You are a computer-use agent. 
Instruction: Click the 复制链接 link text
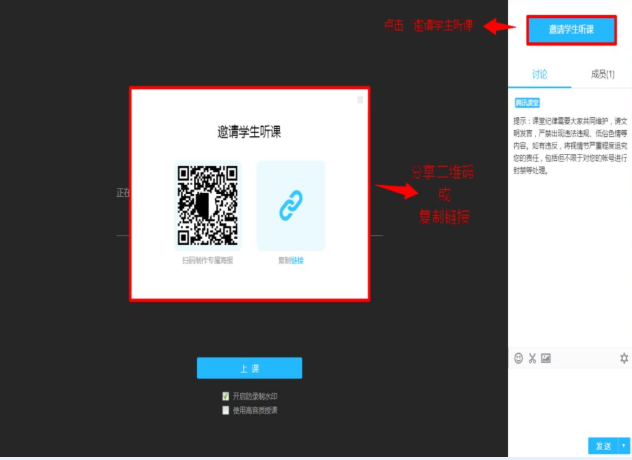pos(291,260)
